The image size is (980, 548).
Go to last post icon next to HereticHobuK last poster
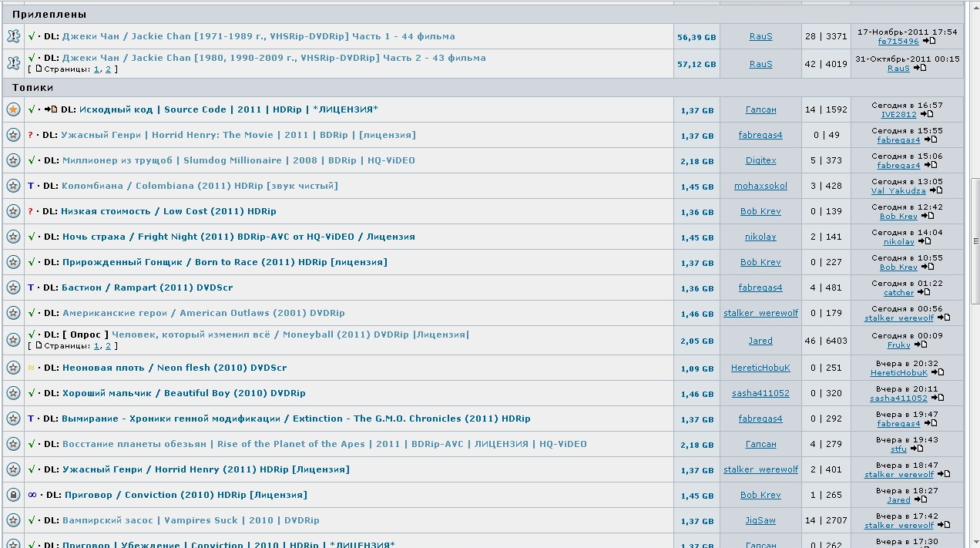pyautogui.click(x=938, y=373)
